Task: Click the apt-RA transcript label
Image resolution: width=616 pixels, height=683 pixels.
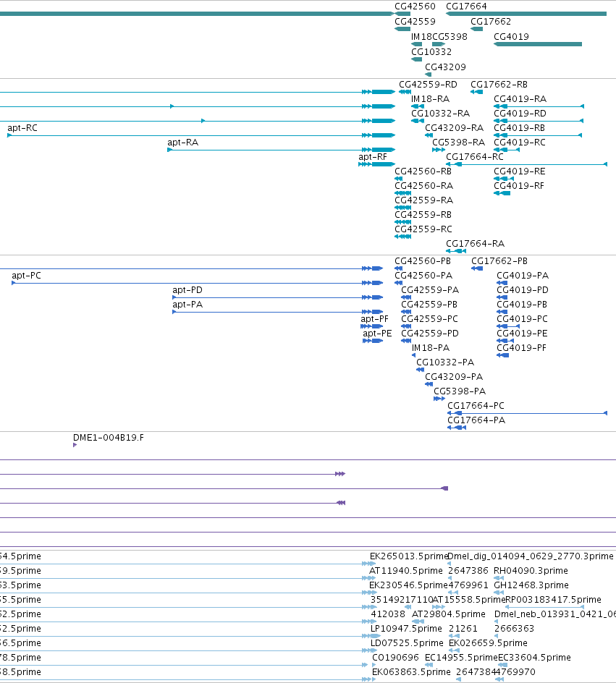Action: point(182,142)
